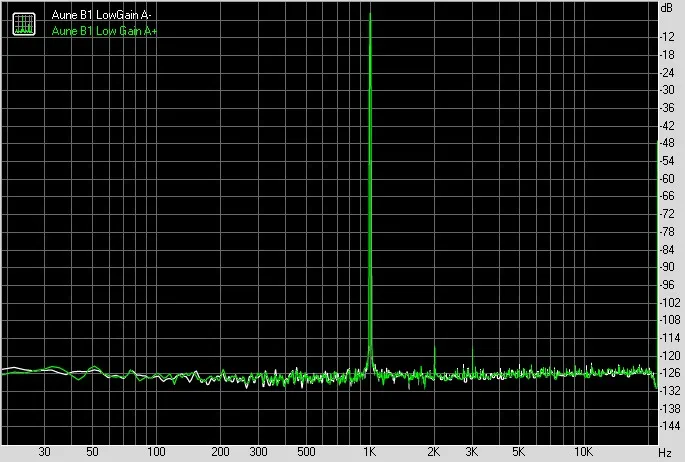Click the "-60" dB scale value
This screenshot has width=685, height=462.
coord(667,179)
